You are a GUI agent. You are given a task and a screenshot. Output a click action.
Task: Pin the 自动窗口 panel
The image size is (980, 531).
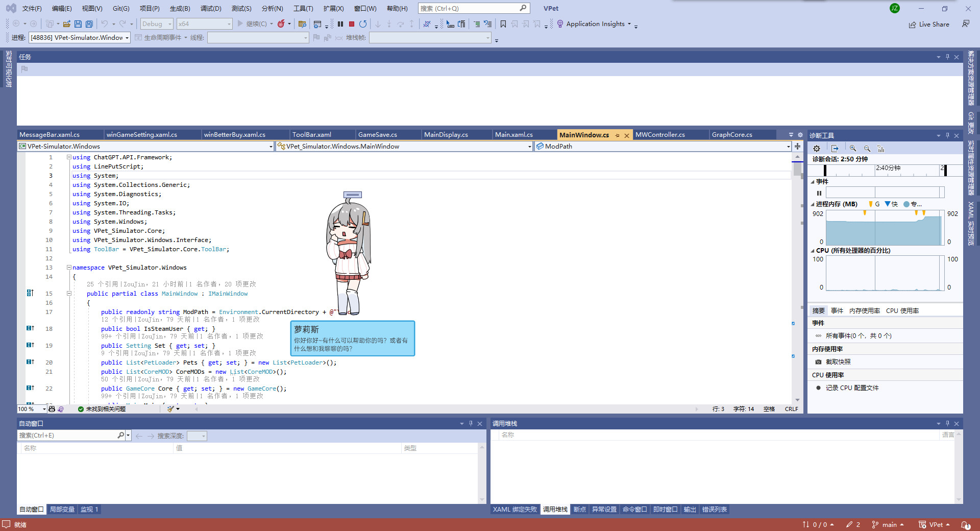(471, 423)
